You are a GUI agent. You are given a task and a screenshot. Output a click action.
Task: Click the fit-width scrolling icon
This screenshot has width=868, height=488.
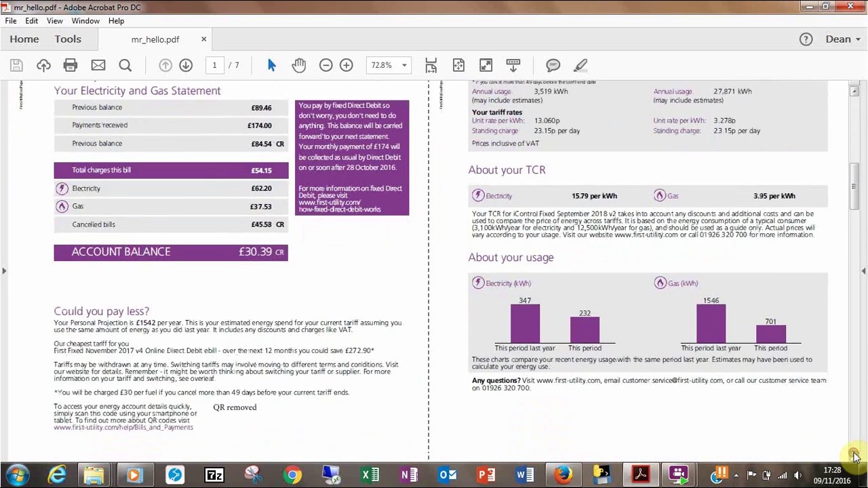[431, 65]
